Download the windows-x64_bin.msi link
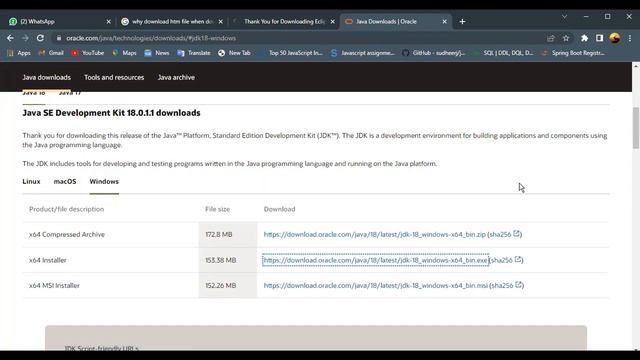Image resolution: width=640 pixels, height=360 pixels. coord(376,285)
